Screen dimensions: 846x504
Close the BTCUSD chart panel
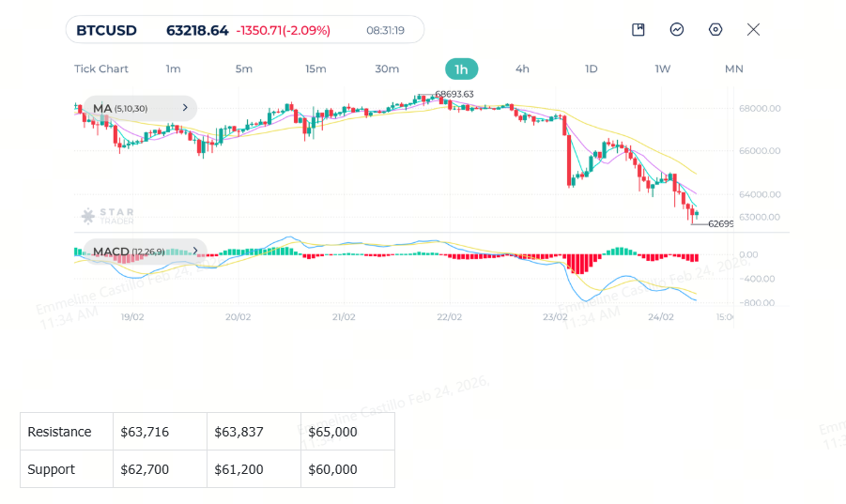coord(753,30)
